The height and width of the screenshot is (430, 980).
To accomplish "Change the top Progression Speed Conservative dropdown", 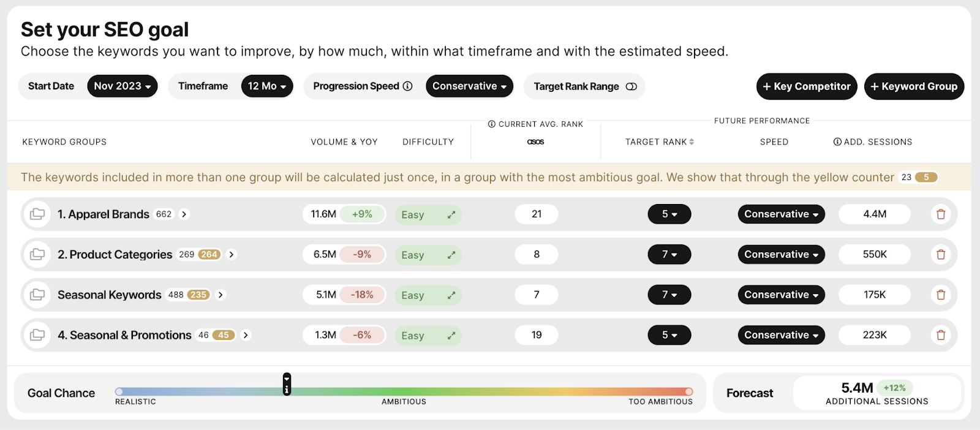I will (x=469, y=86).
